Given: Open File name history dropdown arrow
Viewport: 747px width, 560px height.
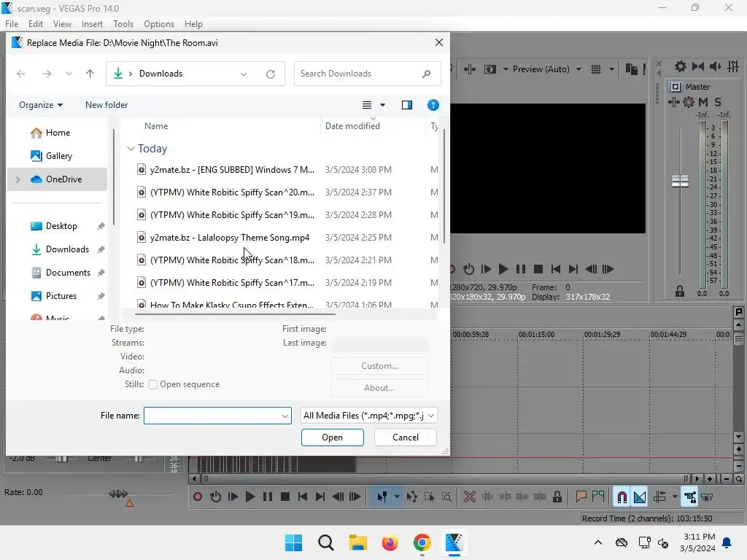Looking at the screenshot, I should [x=285, y=416].
